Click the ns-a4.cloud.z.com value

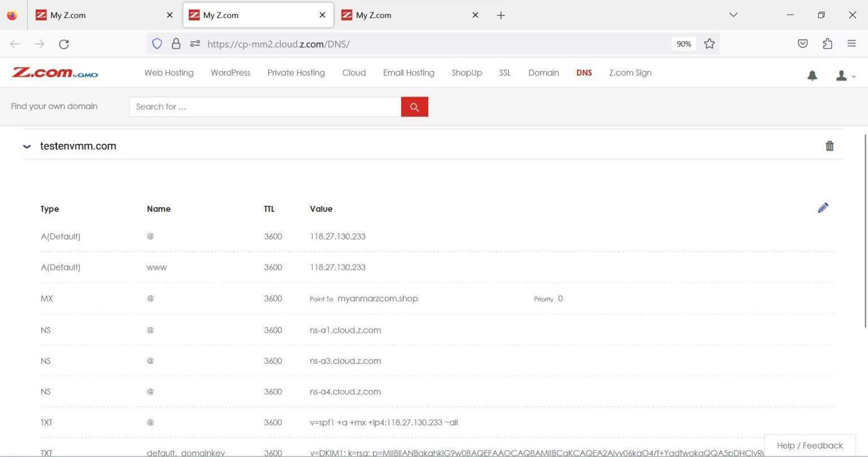[345, 391]
